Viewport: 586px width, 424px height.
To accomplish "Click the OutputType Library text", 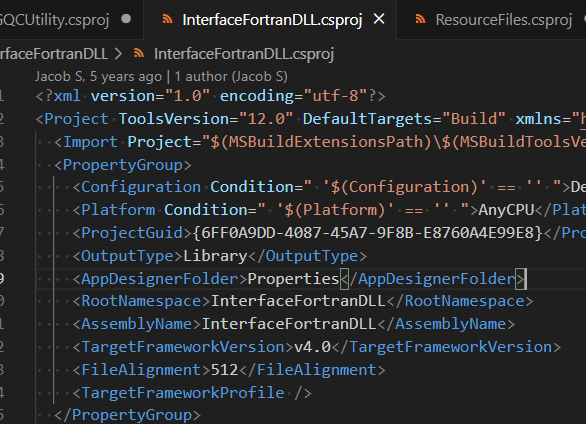I will coord(215,256).
